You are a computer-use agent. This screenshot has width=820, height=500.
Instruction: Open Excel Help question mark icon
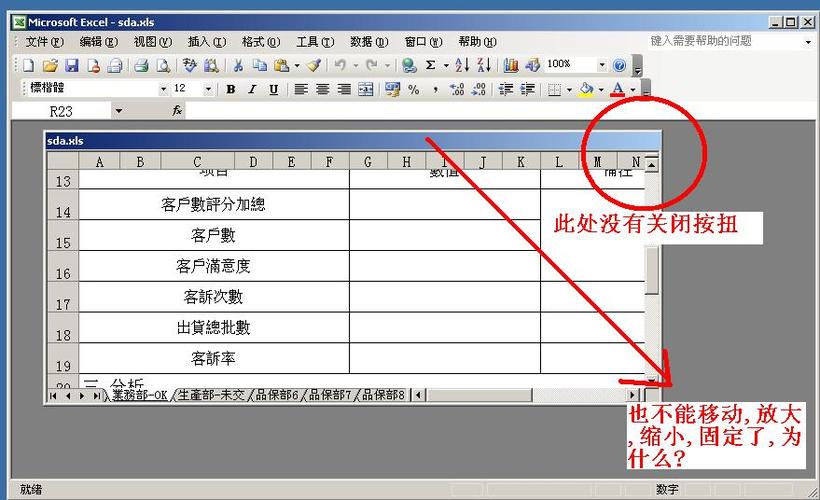point(619,65)
